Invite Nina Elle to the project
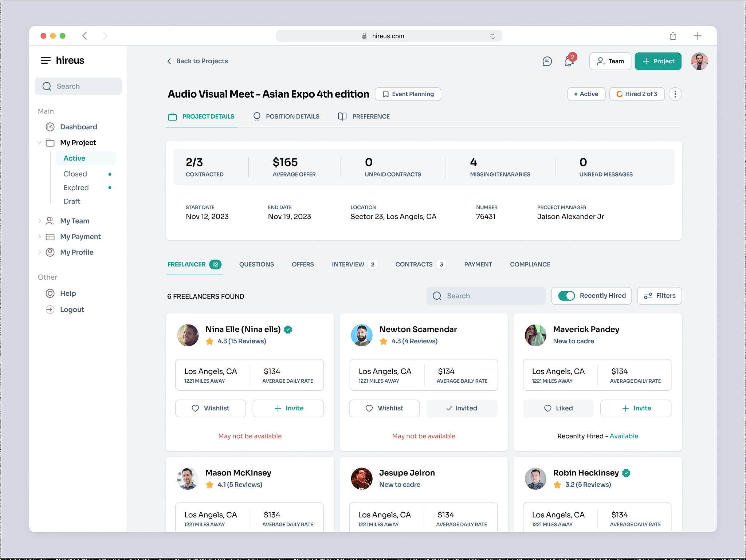Viewport: 746px width, 560px height. point(288,409)
